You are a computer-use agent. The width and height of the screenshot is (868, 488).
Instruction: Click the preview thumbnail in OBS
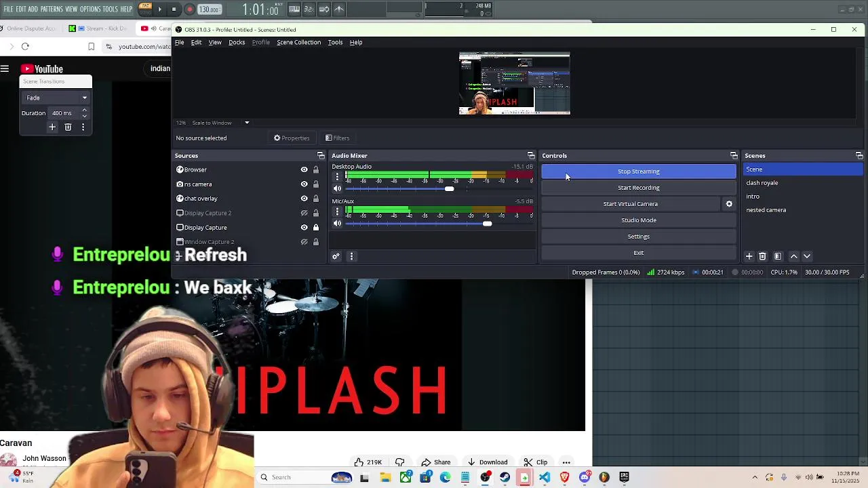pos(515,83)
